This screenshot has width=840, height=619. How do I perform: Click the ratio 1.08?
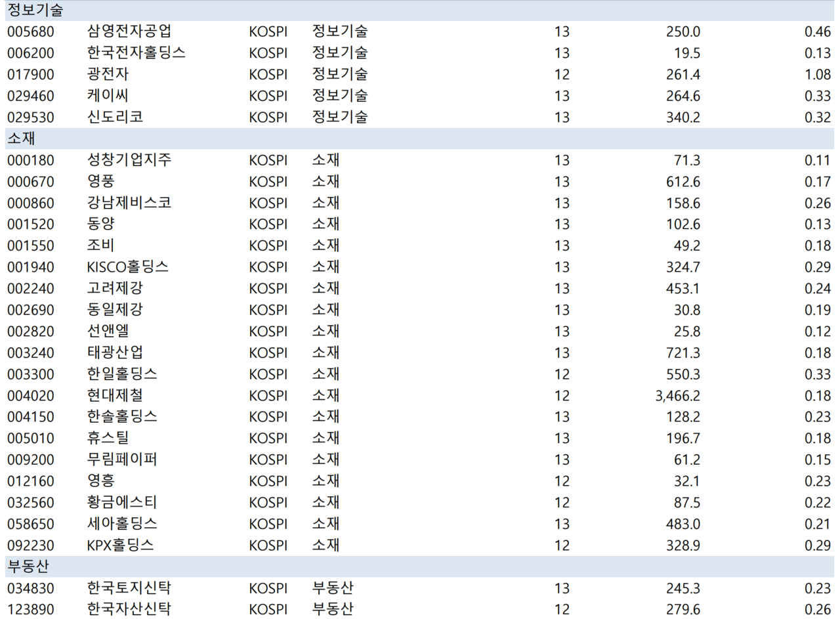(x=818, y=74)
